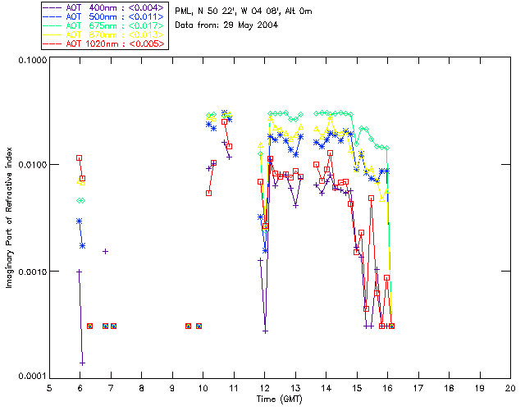This screenshot has width=525, height=420.
Task: Click the green dashed line sample for 675nm
Action: (x=52, y=25)
